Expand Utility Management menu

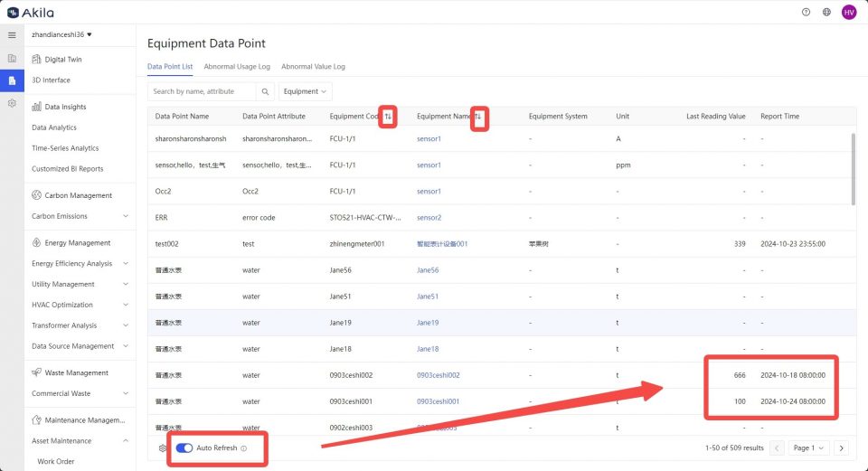click(126, 284)
